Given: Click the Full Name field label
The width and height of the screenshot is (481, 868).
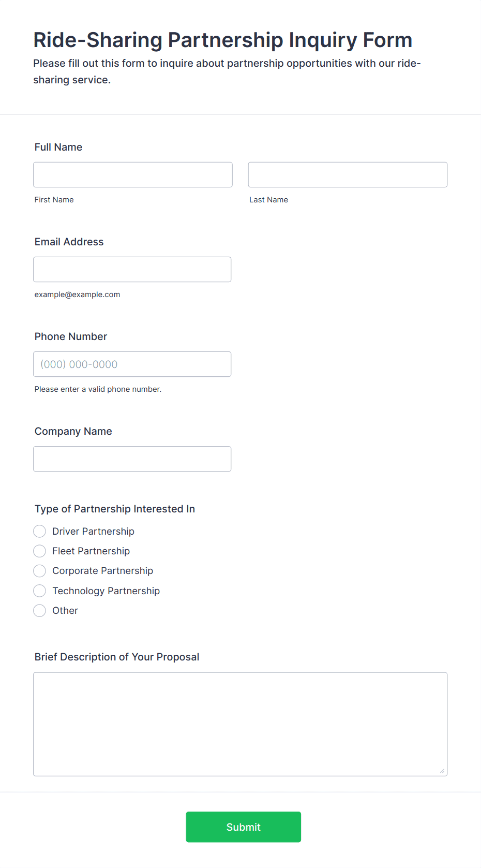Looking at the screenshot, I should point(58,147).
